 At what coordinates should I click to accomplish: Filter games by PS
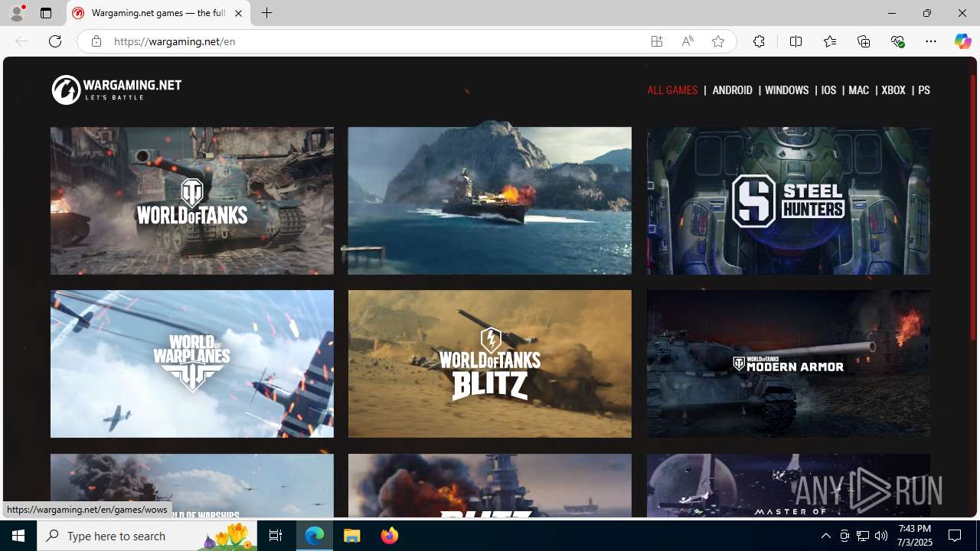point(923,90)
